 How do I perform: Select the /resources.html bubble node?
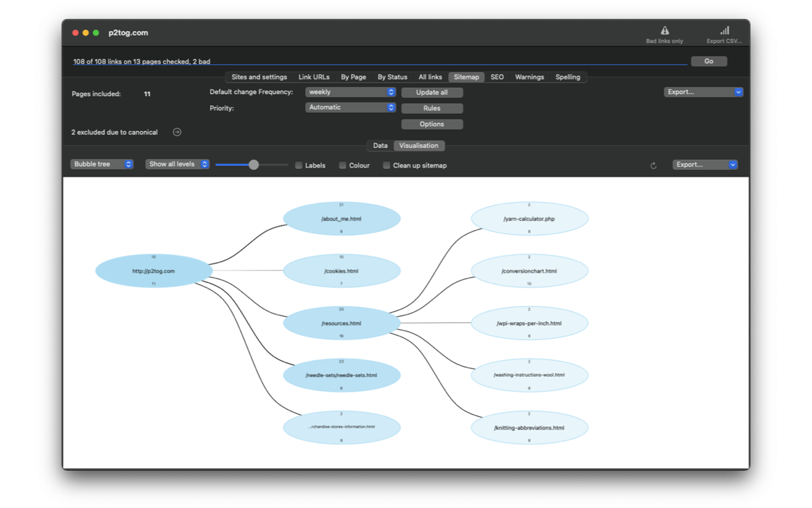[x=342, y=324]
